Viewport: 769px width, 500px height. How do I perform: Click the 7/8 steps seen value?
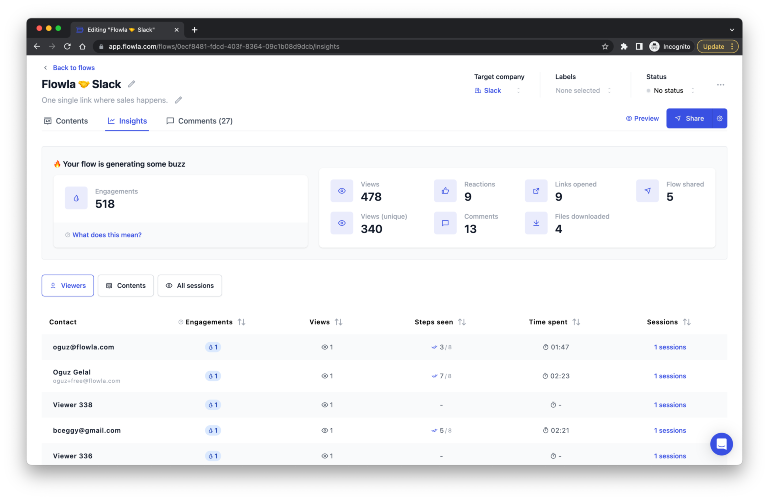441,376
